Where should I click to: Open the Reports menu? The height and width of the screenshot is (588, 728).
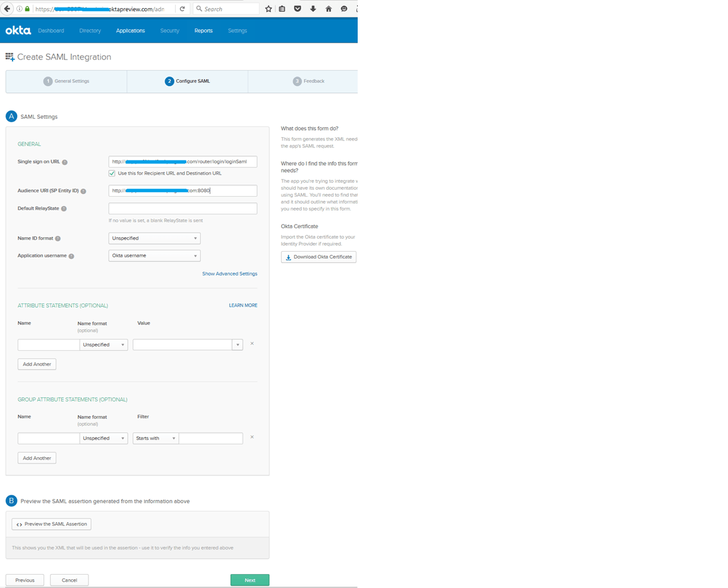coord(203,30)
